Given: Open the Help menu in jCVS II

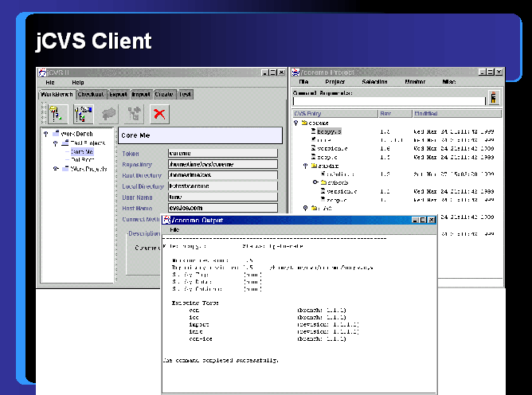Looking at the screenshot, I should [x=77, y=82].
